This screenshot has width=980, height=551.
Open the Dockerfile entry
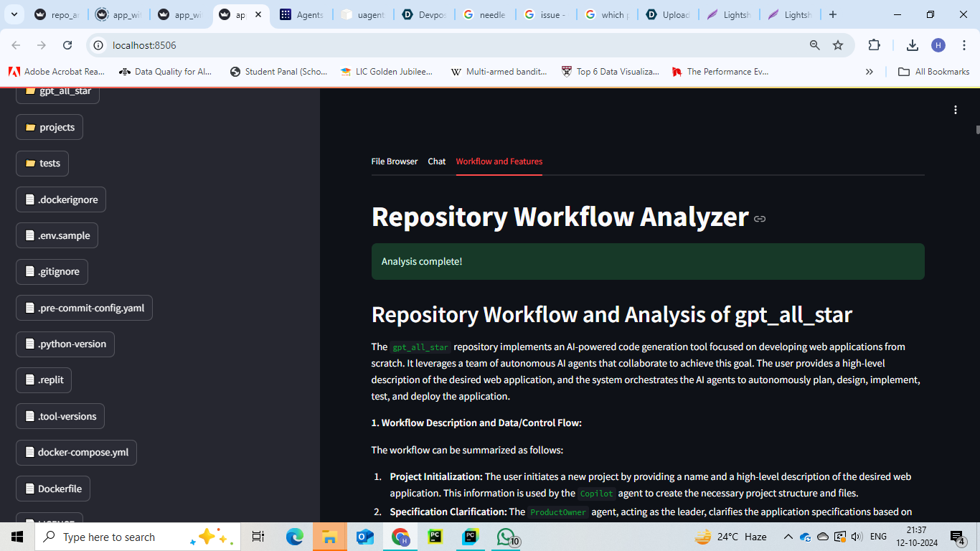[53, 489]
